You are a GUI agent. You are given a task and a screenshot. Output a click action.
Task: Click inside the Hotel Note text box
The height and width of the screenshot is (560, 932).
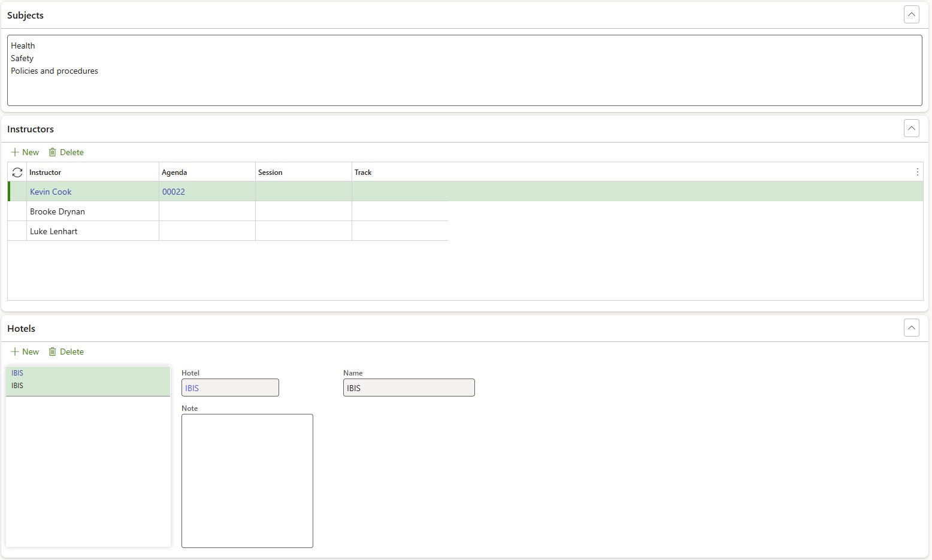pyautogui.click(x=247, y=480)
